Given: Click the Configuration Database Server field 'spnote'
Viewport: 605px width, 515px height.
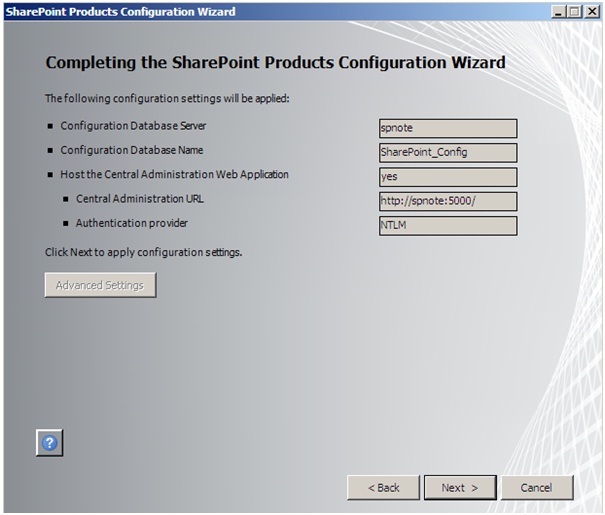Looking at the screenshot, I should point(448,128).
